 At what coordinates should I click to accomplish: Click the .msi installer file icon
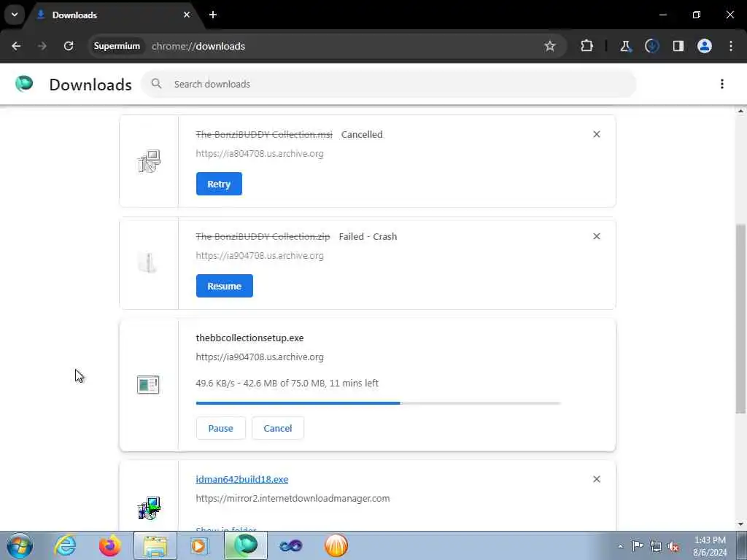coord(149,161)
